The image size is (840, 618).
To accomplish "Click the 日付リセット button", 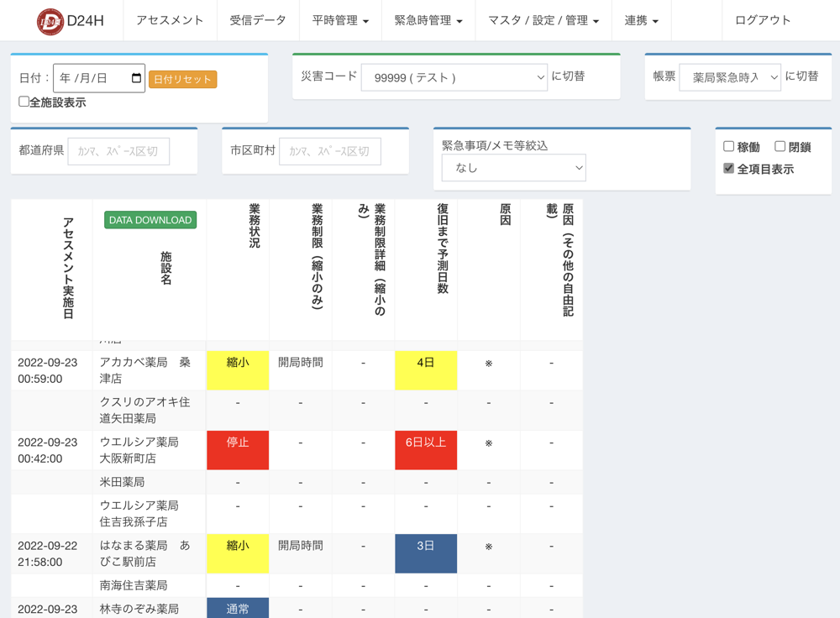I will [182, 79].
